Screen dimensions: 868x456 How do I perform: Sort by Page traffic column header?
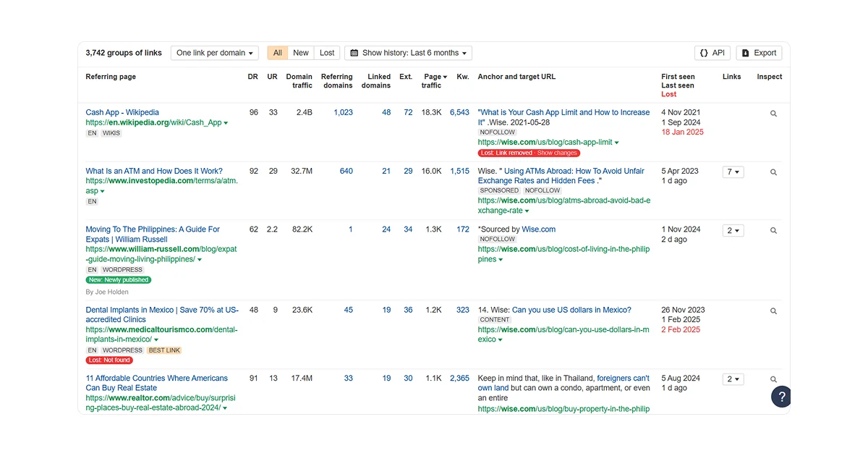[x=435, y=81]
